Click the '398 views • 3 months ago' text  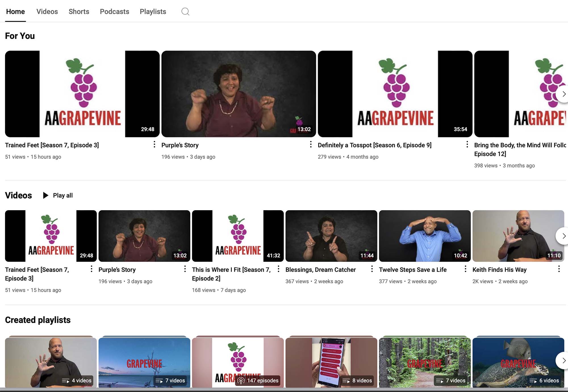(x=504, y=166)
